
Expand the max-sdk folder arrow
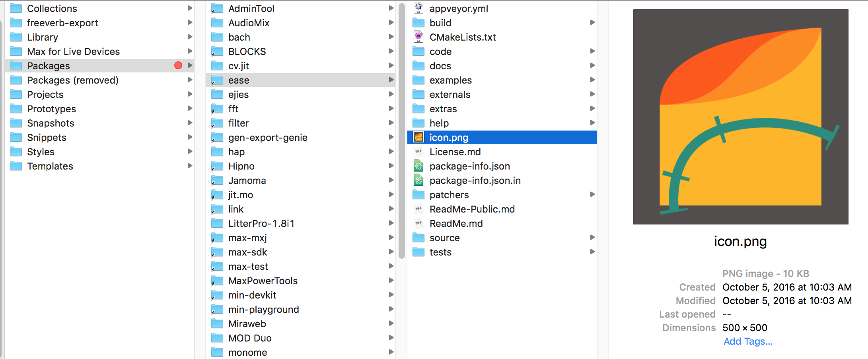(391, 252)
